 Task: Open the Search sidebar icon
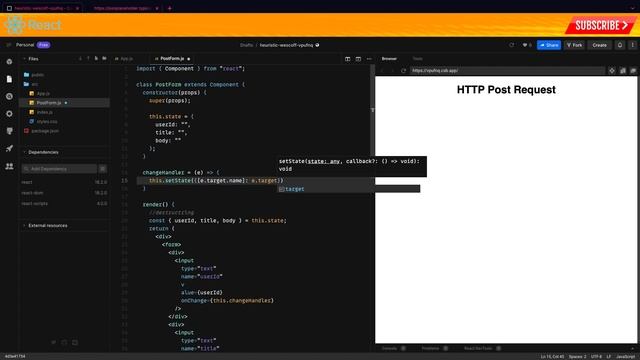[9, 96]
